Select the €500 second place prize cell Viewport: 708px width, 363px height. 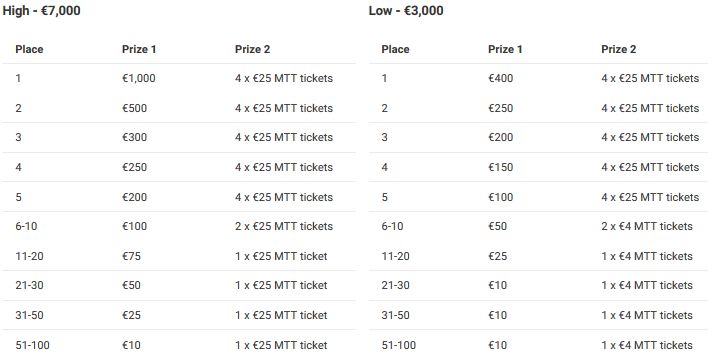pyautogui.click(x=134, y=108)
